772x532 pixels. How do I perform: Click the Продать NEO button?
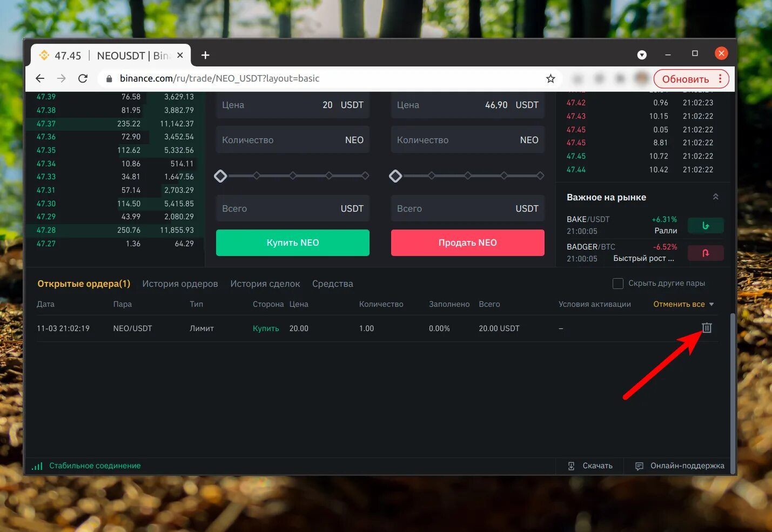click(x=468, y=243)
